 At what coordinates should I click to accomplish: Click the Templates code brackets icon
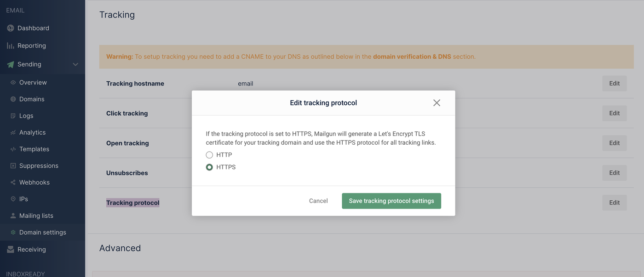13,149
